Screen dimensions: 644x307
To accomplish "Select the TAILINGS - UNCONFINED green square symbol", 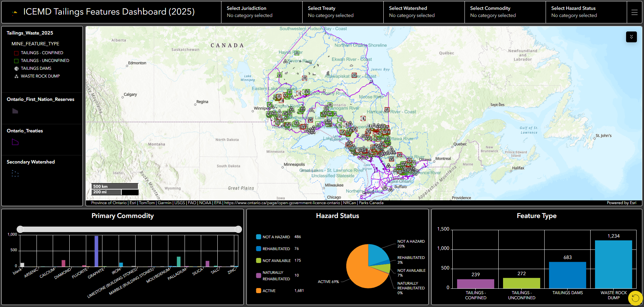I will [16, 60].
